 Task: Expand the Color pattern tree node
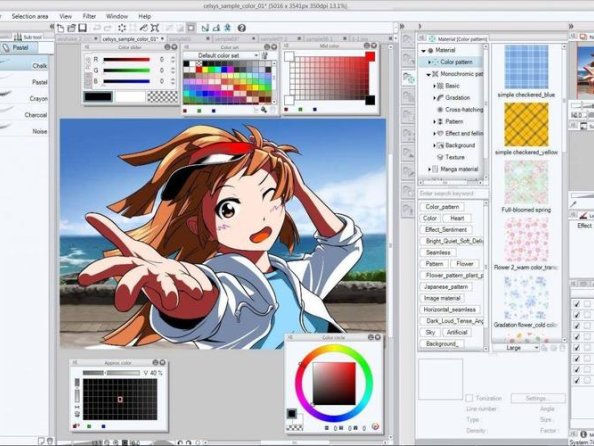point(429,62)
